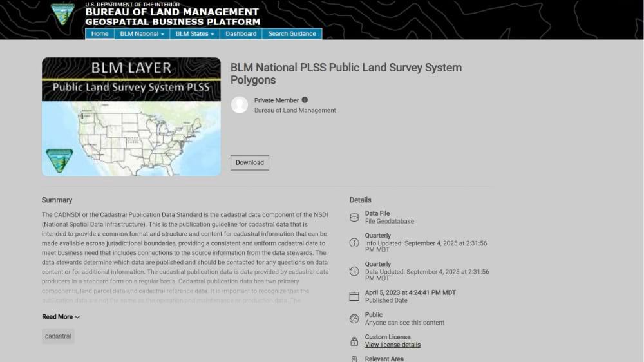Image resolution: width=644 pixels, height=362 pixels.
Task: Click the Relevant Area location icon
Action: click(x=354, y=359)
